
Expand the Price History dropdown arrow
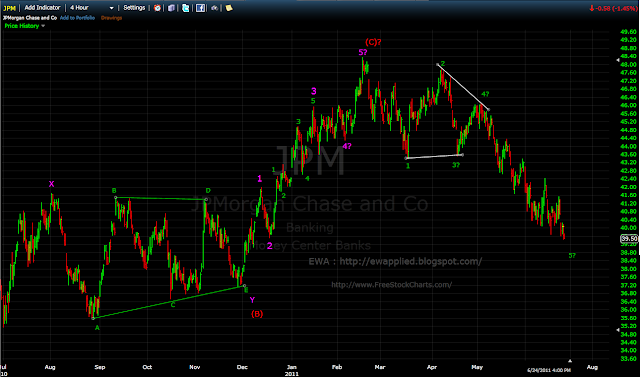[x=43, y=26]
